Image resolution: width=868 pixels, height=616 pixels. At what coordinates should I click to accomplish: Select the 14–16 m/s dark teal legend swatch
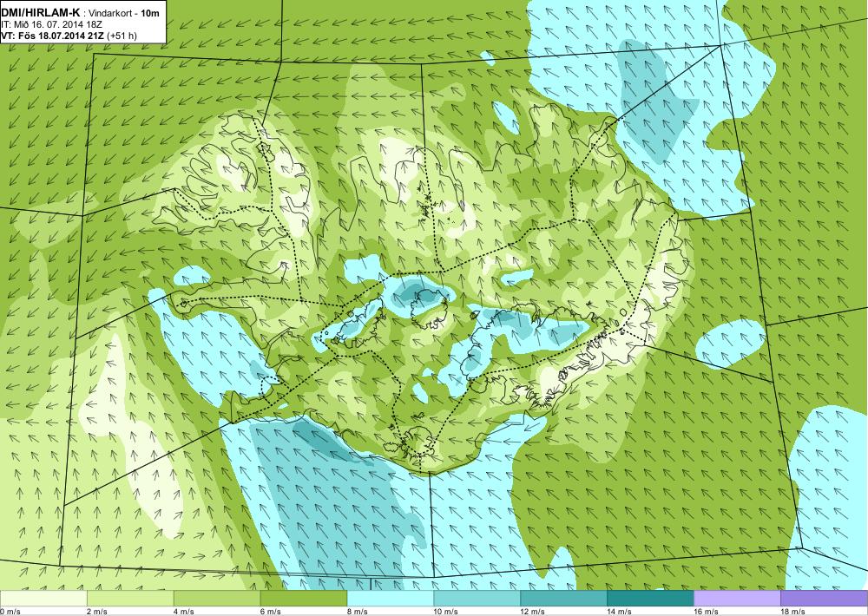[x=650, y=599]
